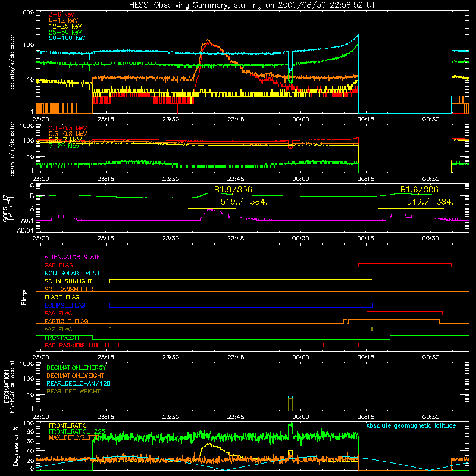Click the SAA_FLAG label
The image size is (476, 476).
(58, 313)
